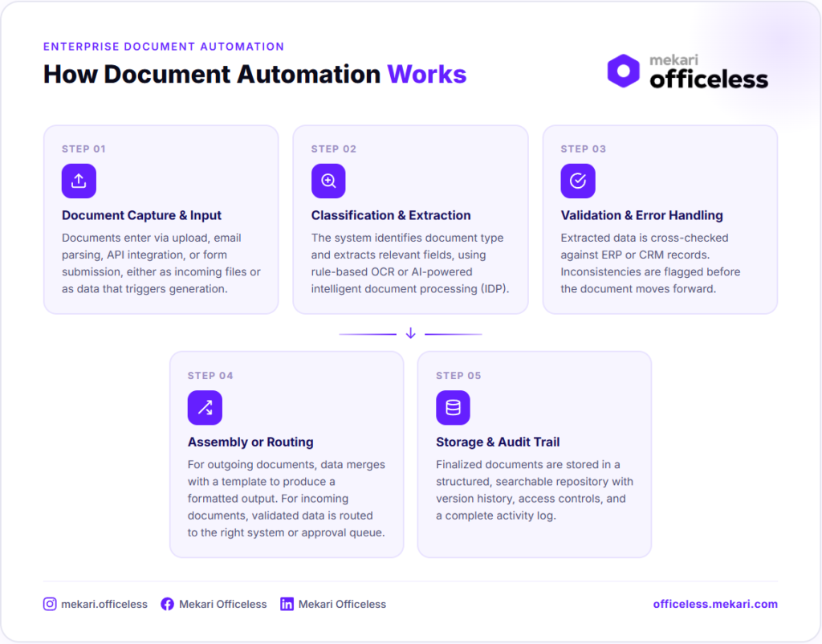Click the database icon in Step 05
822x644 pixels.
coord(453,407)
